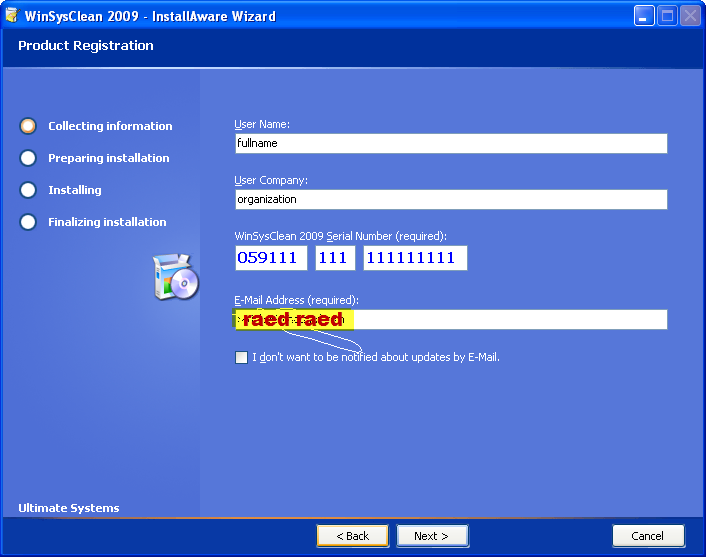This screenshot has width=706, height=557.
Task: Disable update notifications by E-Mail checkbox
Action: tap(241, 357)
